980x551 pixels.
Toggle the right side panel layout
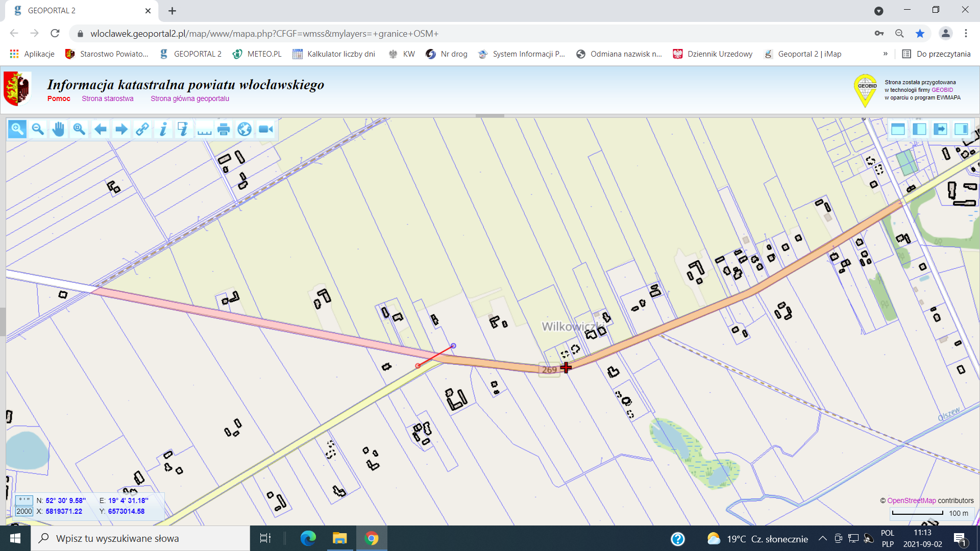point(961,129)
